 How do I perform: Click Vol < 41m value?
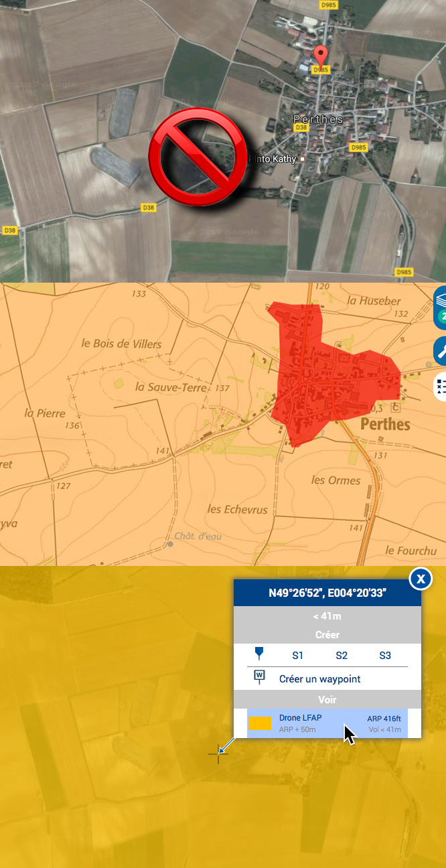[384, 729]
